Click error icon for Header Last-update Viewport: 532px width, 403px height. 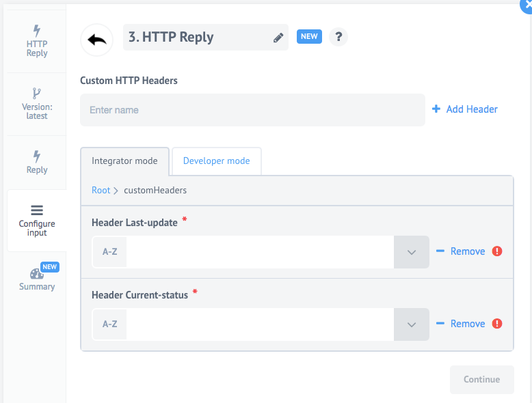click(497, 251)
